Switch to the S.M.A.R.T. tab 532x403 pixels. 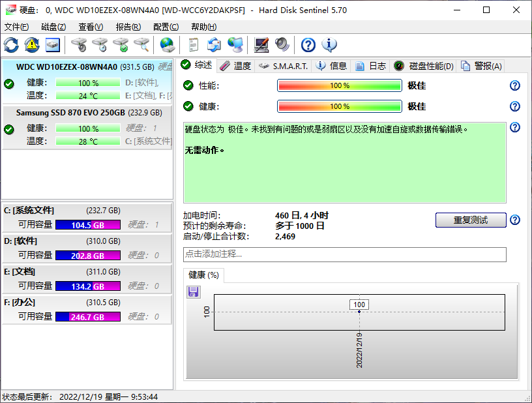point(283,66)
